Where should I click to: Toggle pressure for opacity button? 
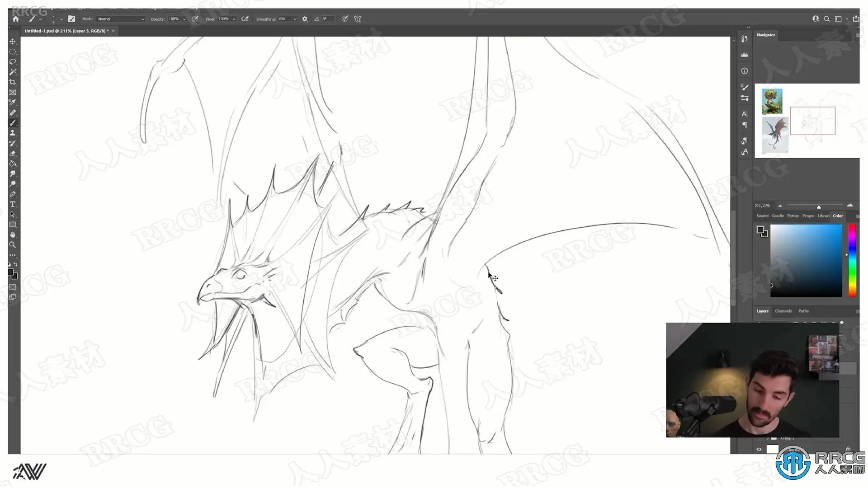click(195, 19)
